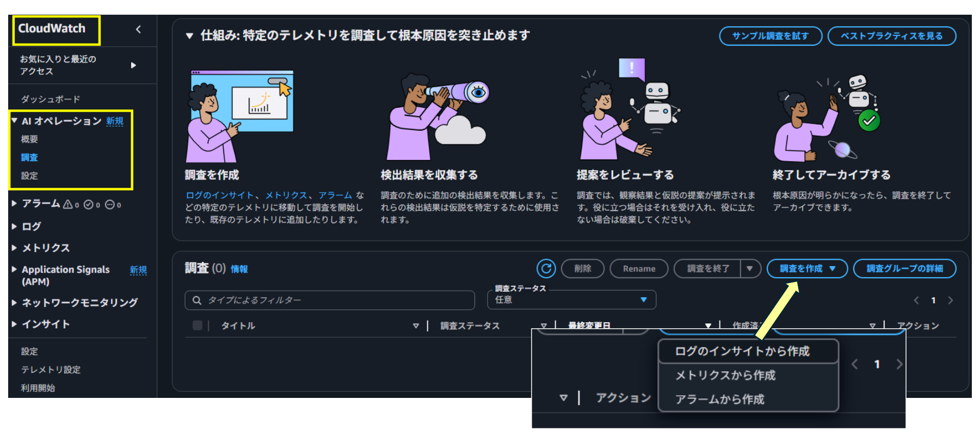
Task: Choose ログのインサイトから作成 from the menu
Action: (748, 352)
